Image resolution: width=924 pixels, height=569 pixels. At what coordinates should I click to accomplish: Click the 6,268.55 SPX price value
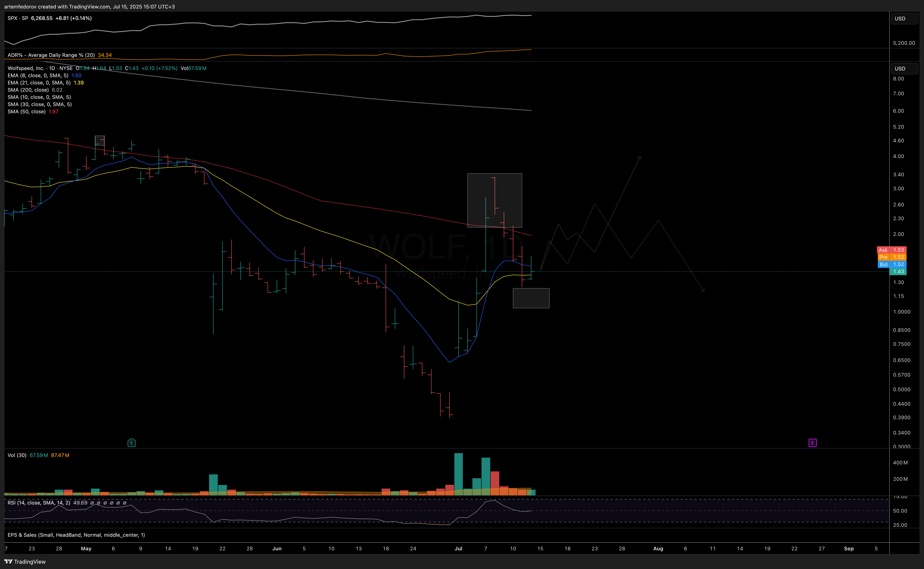pos(42,18)
